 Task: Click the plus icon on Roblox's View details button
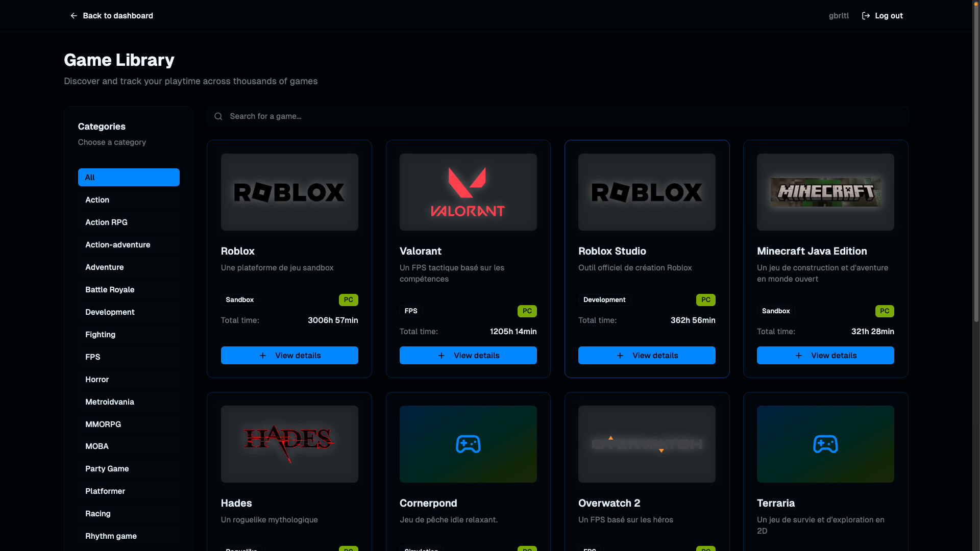(x=263, y=355)
